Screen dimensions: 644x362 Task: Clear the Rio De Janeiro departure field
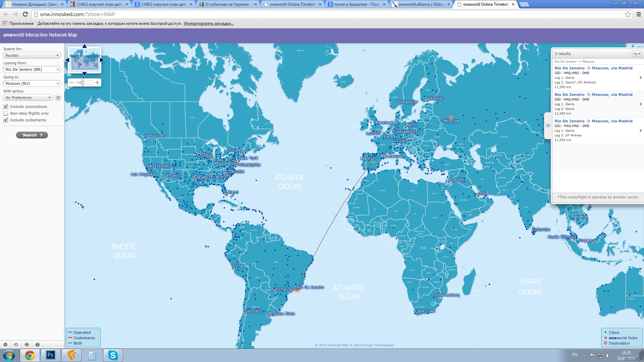click(x=58, y=69)
